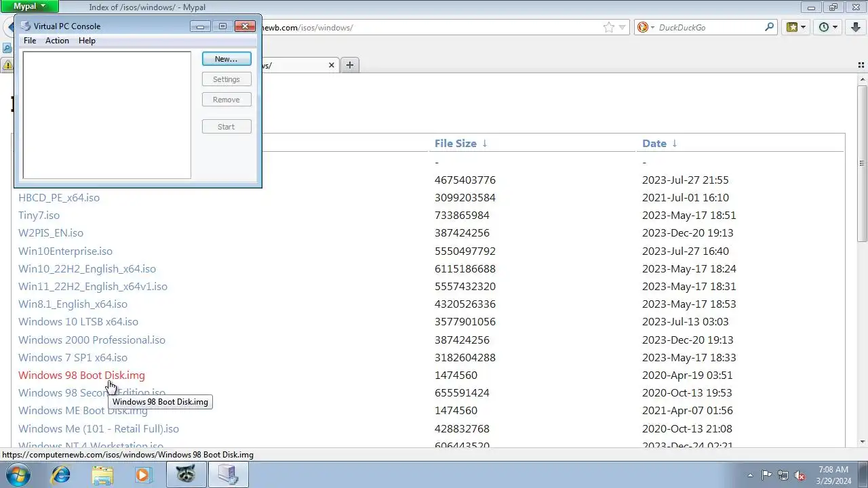Click the empty virtual machine list box
Viewport: 868px width, 488px height.
coord(107,115)
